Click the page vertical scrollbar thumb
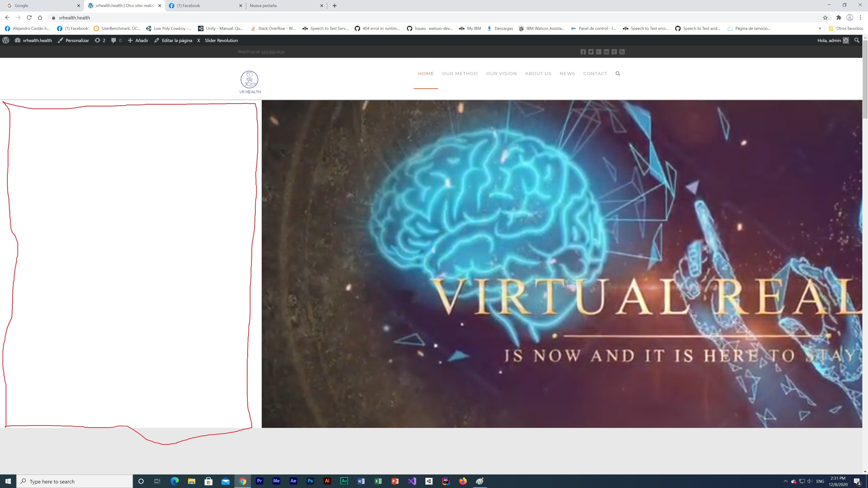 coord(865,80)
